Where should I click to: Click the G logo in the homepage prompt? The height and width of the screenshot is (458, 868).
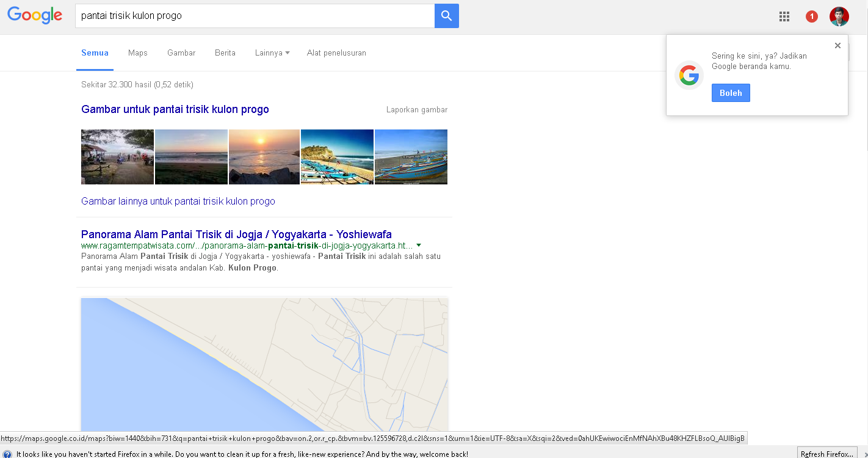pos(689,75)
